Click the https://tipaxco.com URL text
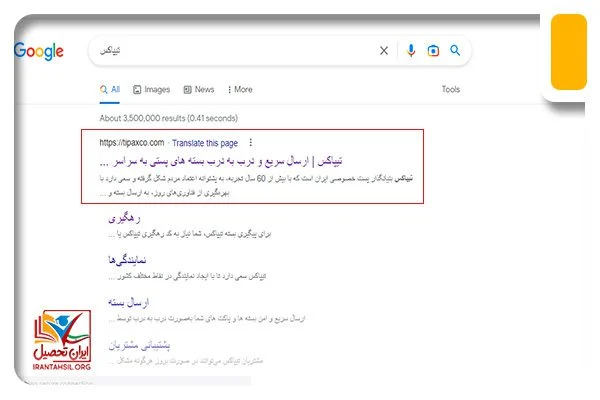 pos(132,143)
